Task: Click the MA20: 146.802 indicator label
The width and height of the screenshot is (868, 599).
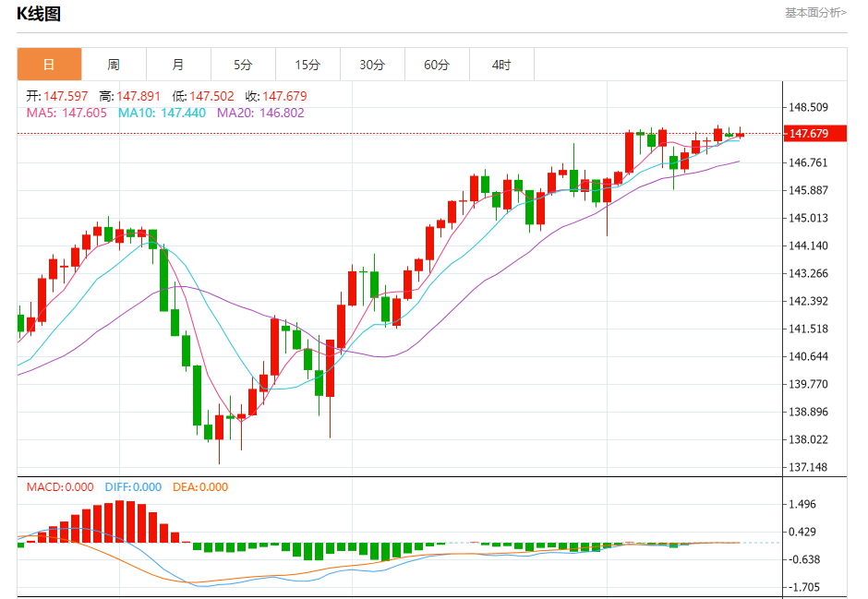Action: [x=260, y=113]
